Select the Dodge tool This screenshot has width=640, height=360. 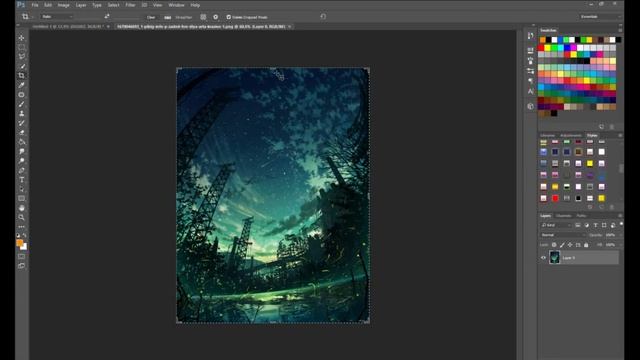[22, 161]
